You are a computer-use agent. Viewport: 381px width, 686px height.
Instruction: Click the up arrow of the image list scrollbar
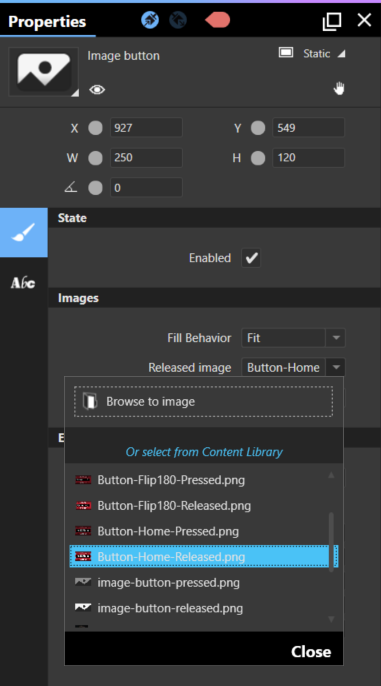click(331, 475)
